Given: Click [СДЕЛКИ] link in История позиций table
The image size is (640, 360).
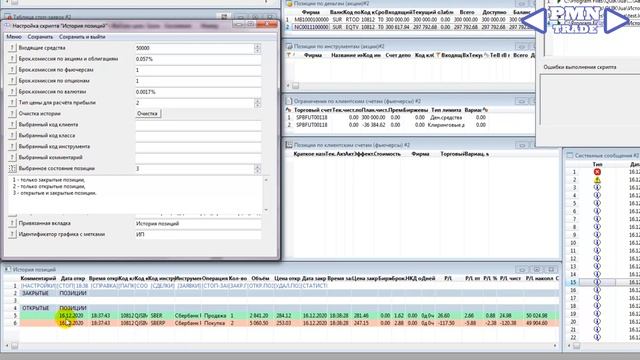Looking at the screenshot, I should coord(162,286).
